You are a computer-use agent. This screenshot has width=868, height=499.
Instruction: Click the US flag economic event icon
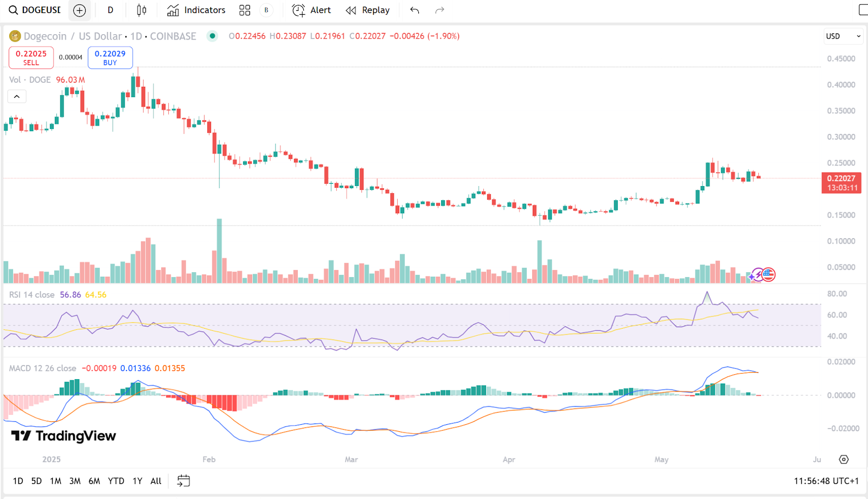click(x=768, y=275)
